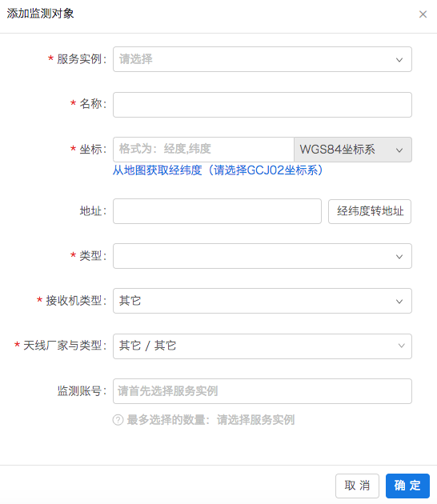Open the 服务实例 dropdown
The width and height of the screenshot is (437, 504).
262,59
